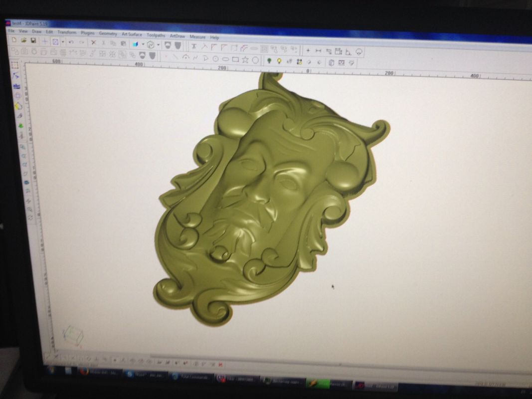Expand dropdown arrow beside the blue cube icon
The width and height of the screenshot is (532, 399).
(143, 44)
